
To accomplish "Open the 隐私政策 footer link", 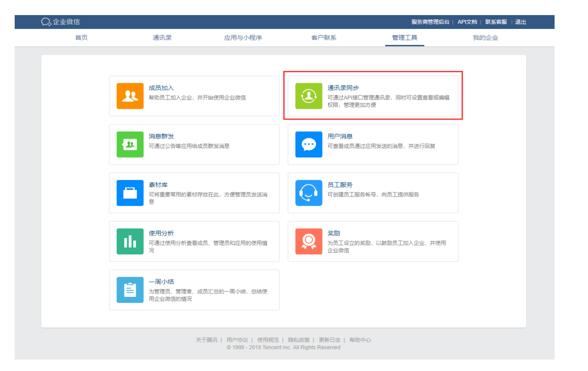I will pyautogui.click(x=298, y=340).
